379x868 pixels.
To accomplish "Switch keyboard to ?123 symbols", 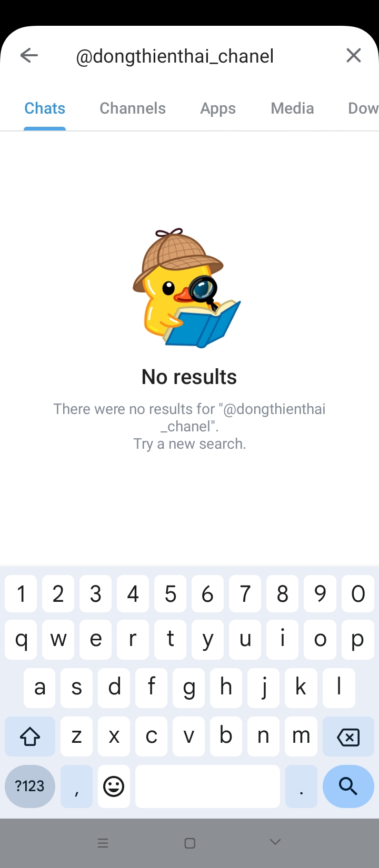I will (30, 786).
